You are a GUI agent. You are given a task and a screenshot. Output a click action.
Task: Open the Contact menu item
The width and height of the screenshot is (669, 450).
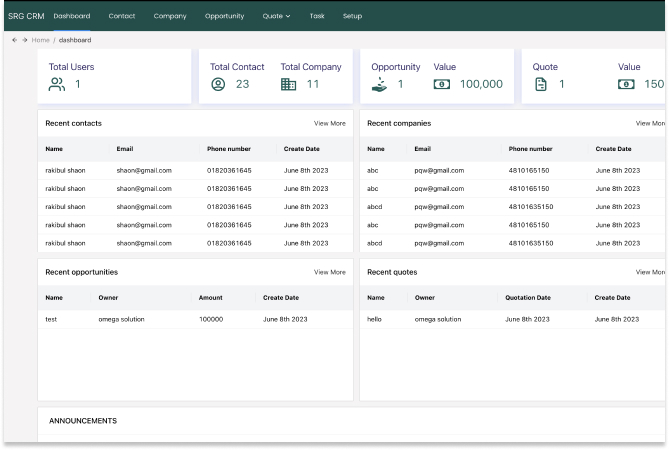(122, 16)
